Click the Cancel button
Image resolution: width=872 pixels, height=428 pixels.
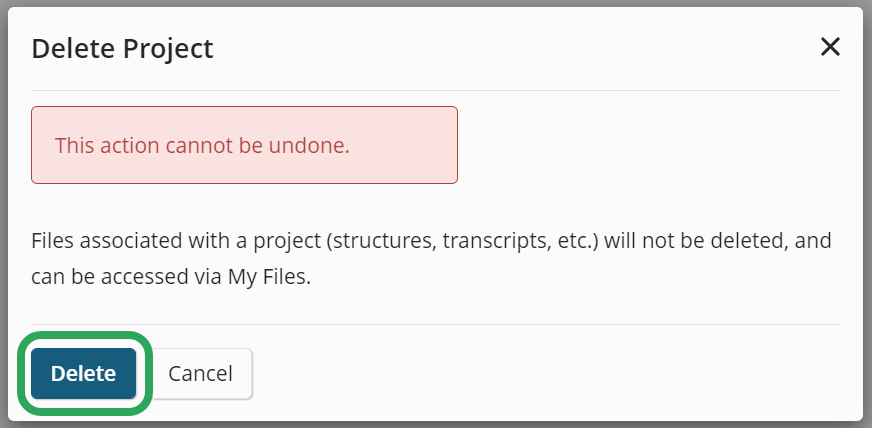(200, 373)
